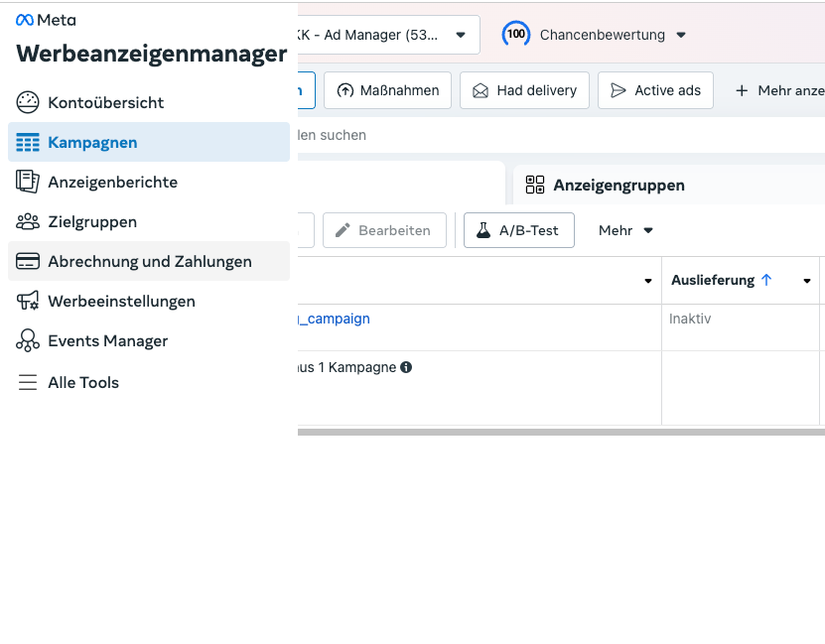Click the Had delivery envelope icon
The image size is (825, 644).
(481, 91)
